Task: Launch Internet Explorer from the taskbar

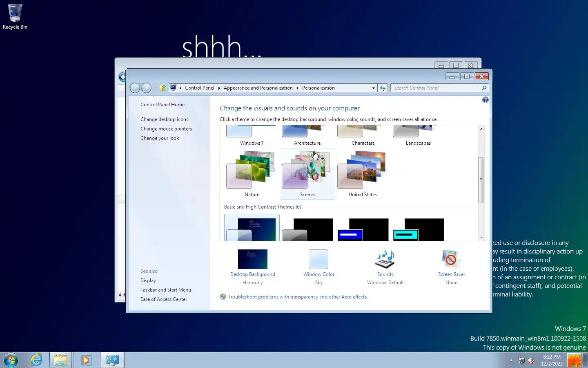Action: click(36, 360)
